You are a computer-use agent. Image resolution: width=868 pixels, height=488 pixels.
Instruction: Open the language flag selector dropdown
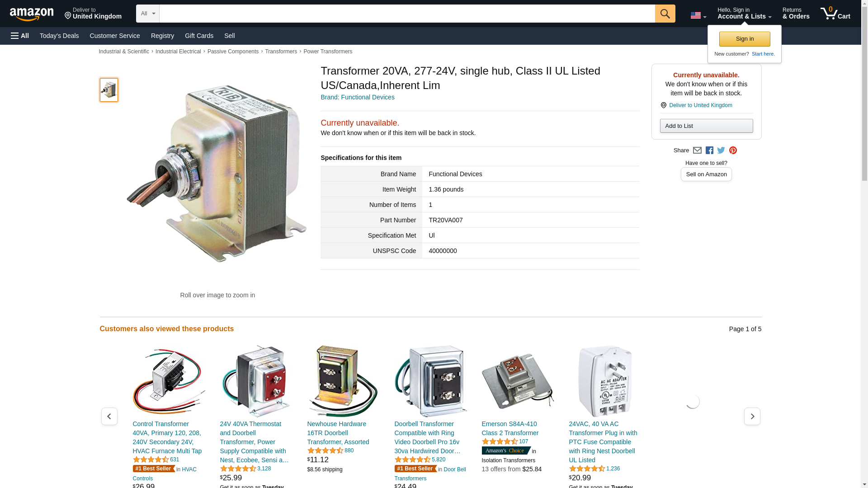pos(698,15)
